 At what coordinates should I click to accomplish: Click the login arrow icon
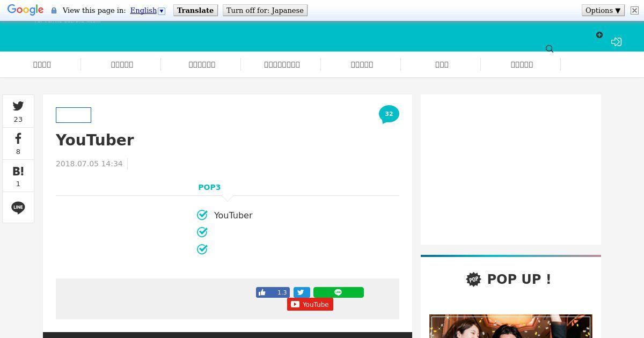pos(616,41)
